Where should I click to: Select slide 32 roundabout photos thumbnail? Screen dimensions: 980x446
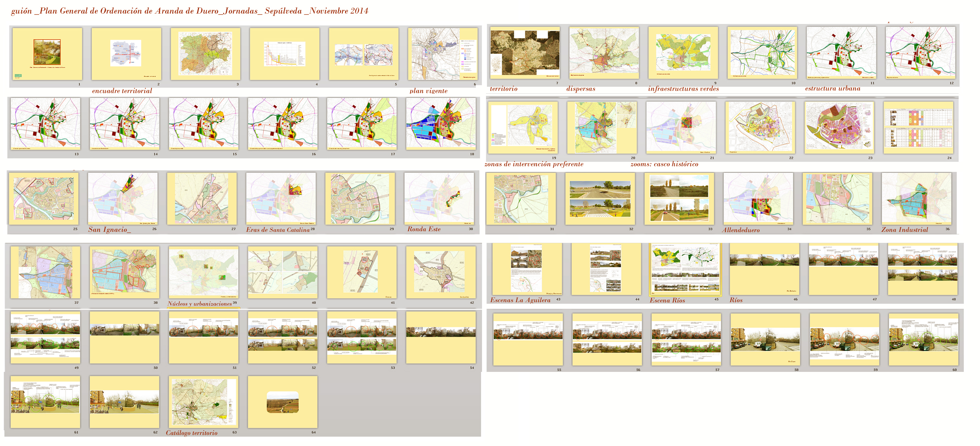[600, 198]
